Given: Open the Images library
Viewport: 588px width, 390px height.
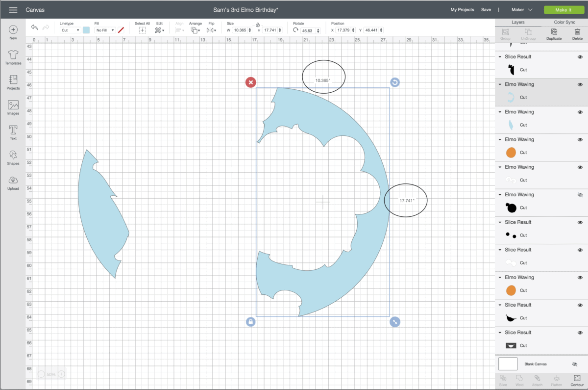Looking at the screenshot, I should tap(13, 107).
